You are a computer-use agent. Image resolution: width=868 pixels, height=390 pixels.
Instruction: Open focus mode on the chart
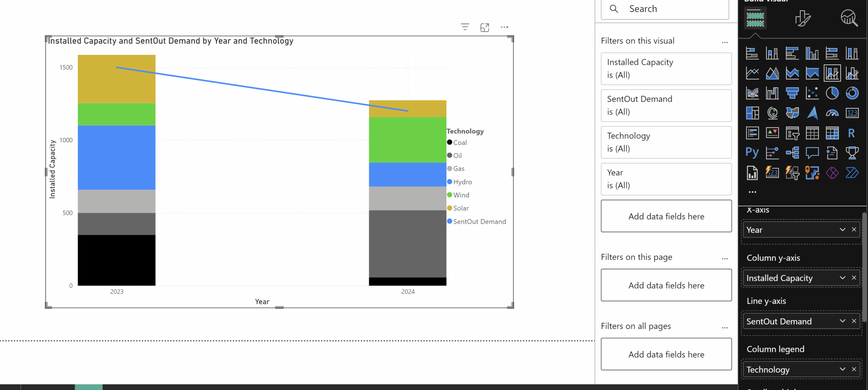coord(485,27)
